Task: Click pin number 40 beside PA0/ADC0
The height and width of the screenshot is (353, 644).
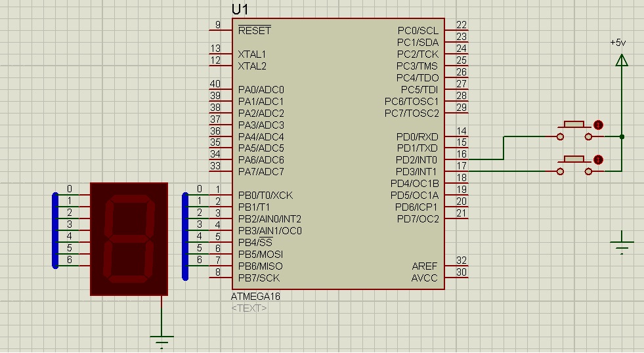Action: 215,84
